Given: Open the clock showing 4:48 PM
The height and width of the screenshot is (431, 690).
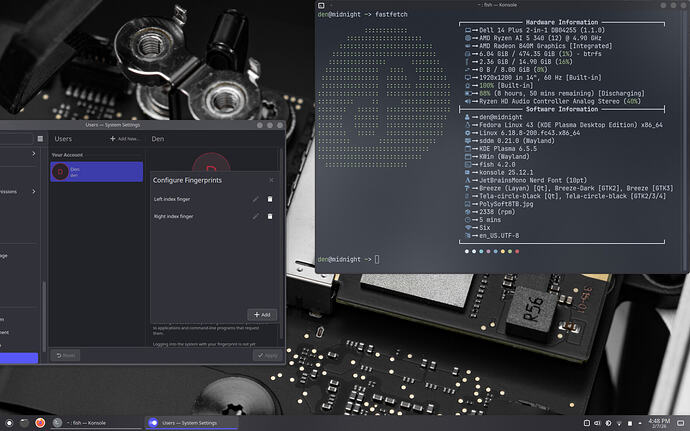Looking at the screenshot, I should [x=659, y=423].
